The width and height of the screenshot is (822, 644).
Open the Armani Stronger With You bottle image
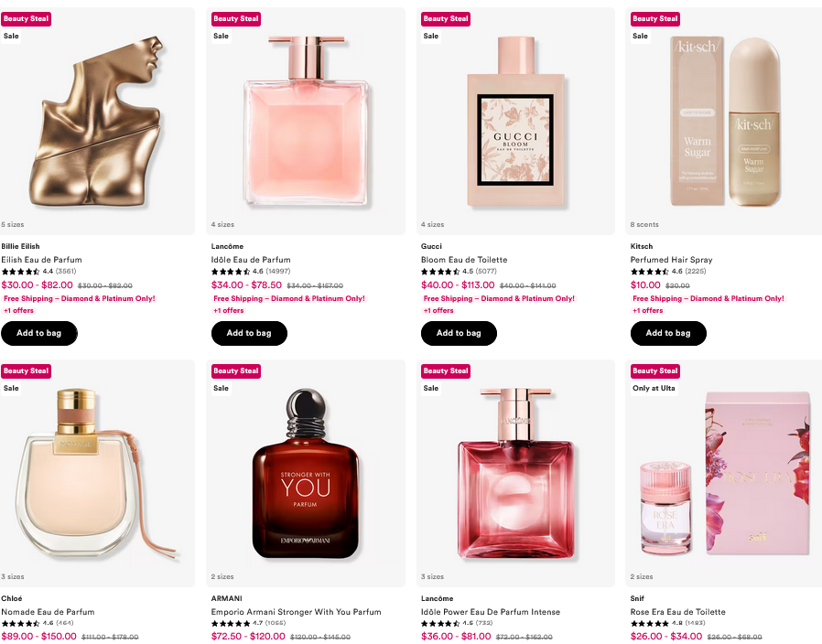[306, 473]
